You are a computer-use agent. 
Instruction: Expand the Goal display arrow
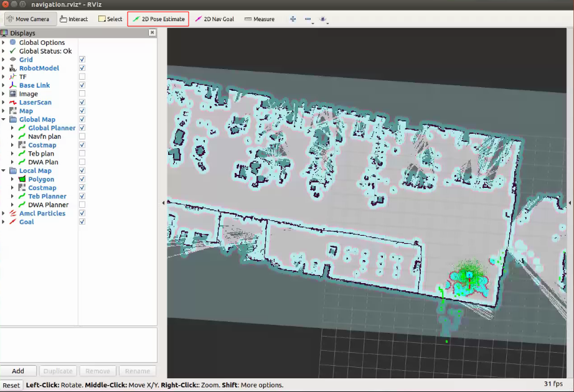coord(3,222)
